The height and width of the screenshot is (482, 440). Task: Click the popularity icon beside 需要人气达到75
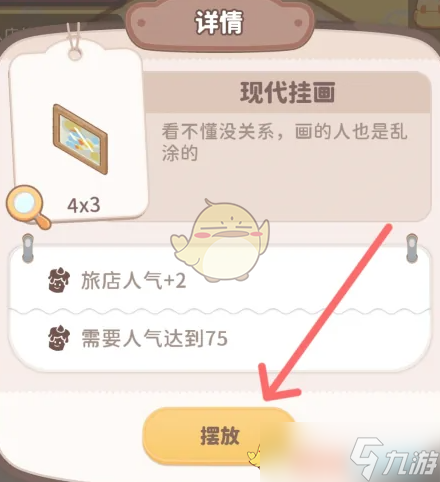(59, 338)
